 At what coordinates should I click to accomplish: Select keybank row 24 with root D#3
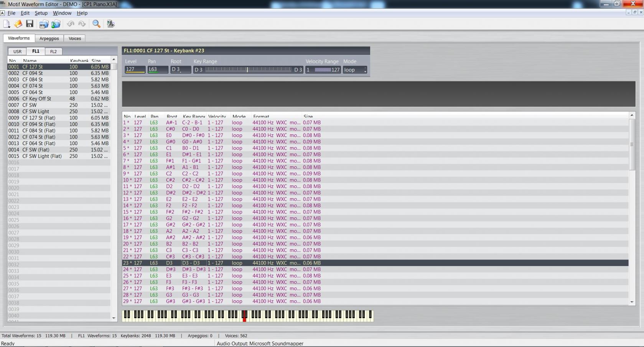375,269
